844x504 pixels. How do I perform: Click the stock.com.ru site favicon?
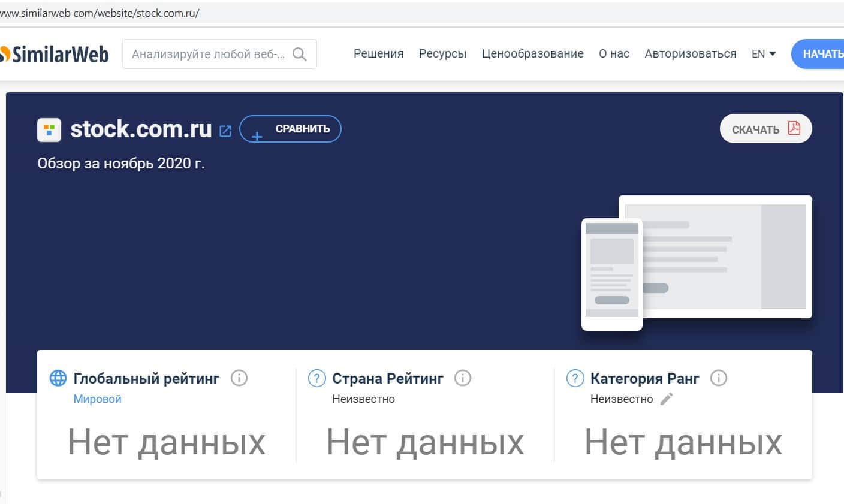[49, 129]
